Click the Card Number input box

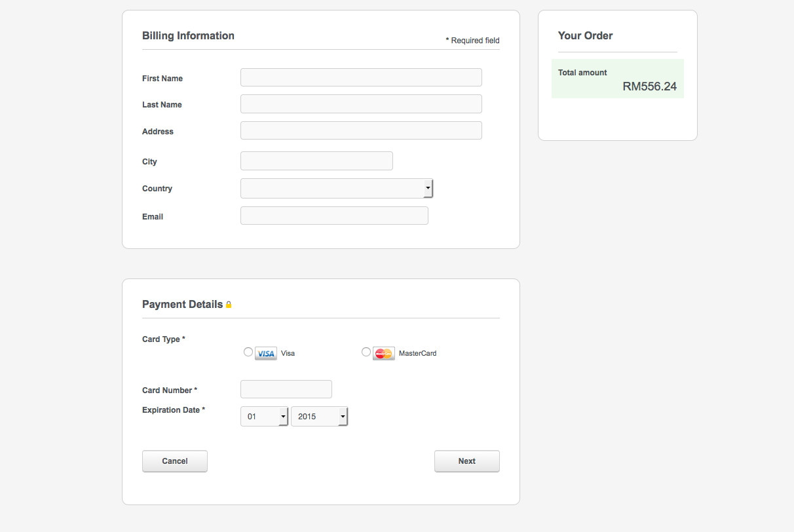(x=286, y=389)
